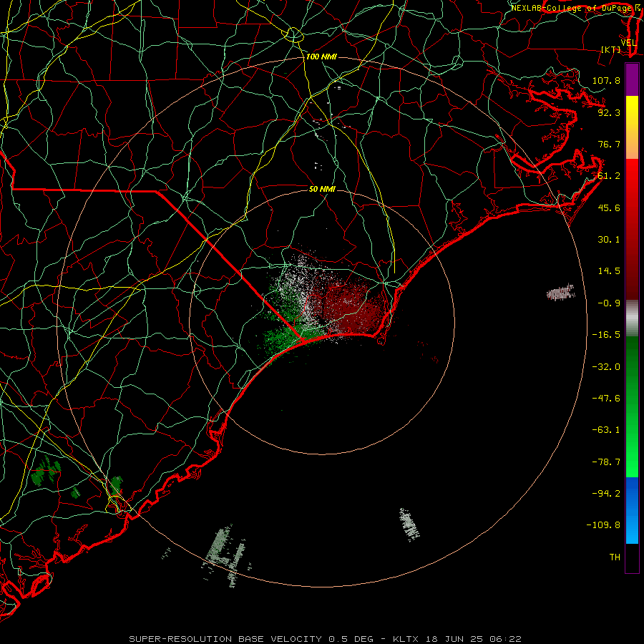Click the 100 NMI range ring label
The image size is (644, 644).
(321, 57)
